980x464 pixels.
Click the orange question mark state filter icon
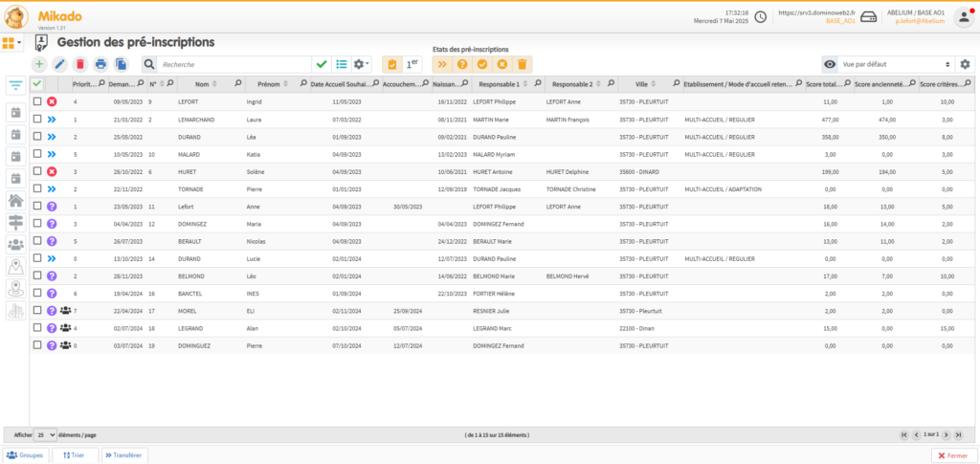click(x=462, y=64)
